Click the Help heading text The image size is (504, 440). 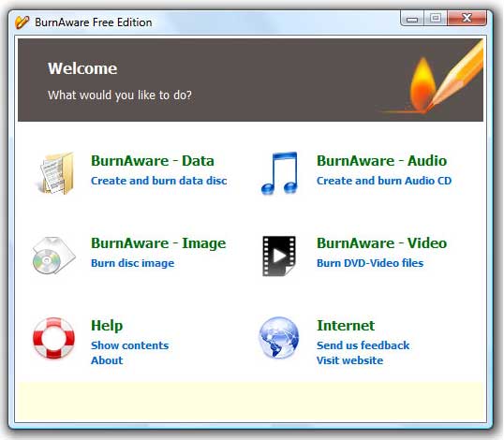[107, 326]
